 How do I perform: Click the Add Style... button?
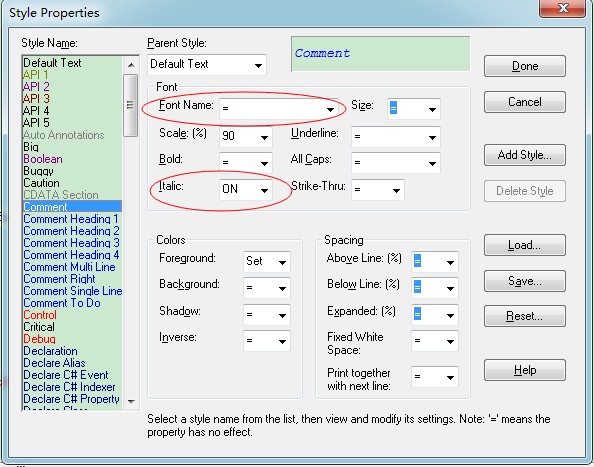[525, 155]
